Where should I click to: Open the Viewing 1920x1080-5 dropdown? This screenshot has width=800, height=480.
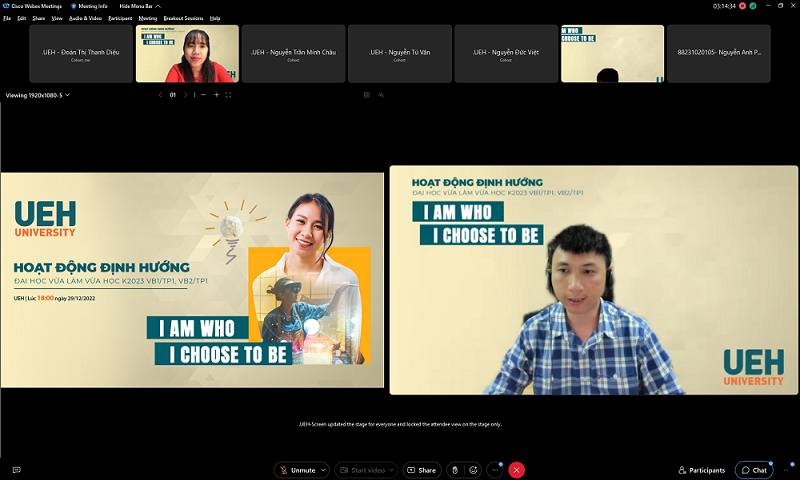(x=38, y=95)
